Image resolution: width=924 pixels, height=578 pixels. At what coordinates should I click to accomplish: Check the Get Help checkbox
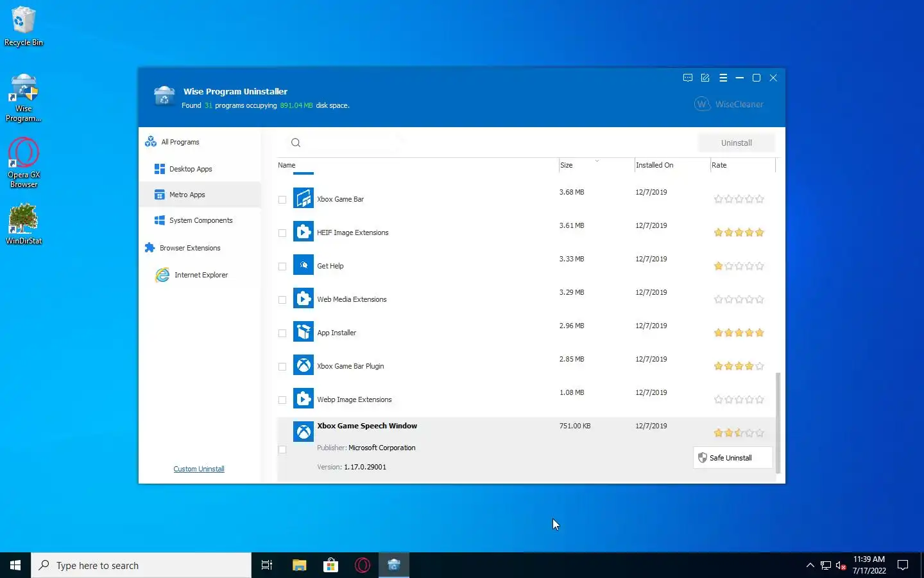282,267
